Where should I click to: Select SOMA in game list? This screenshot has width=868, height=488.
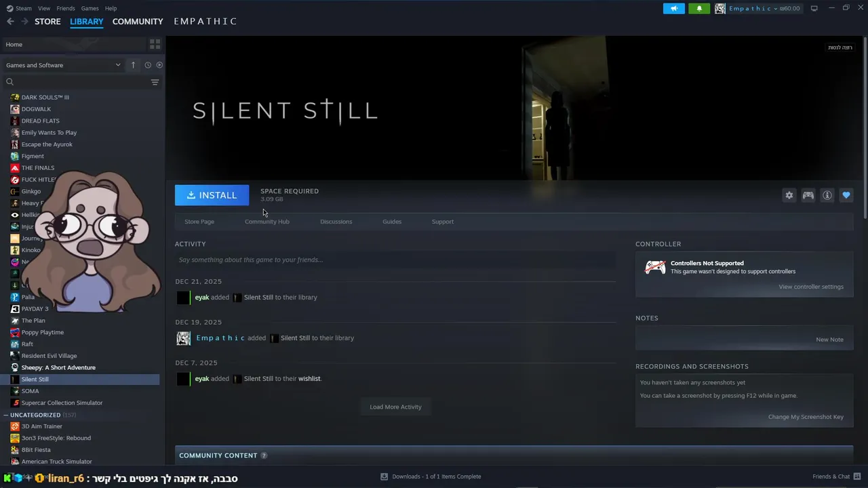(x=30, y=391)
